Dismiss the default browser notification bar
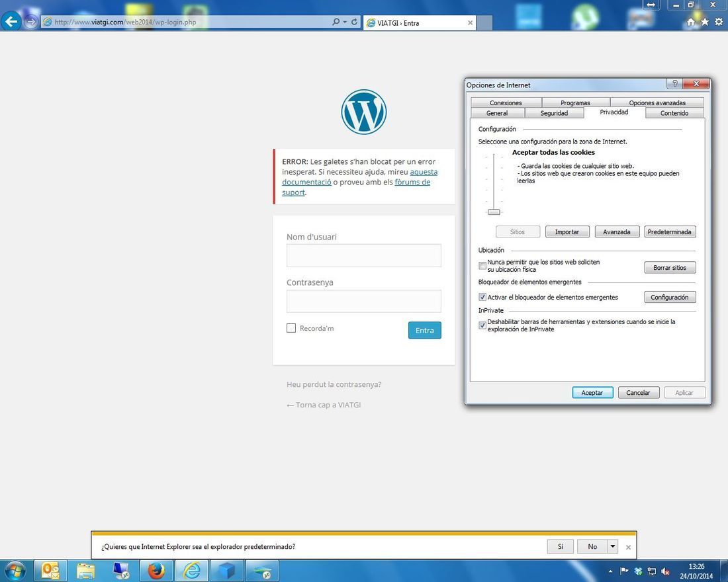 click(x=628, y=547)
